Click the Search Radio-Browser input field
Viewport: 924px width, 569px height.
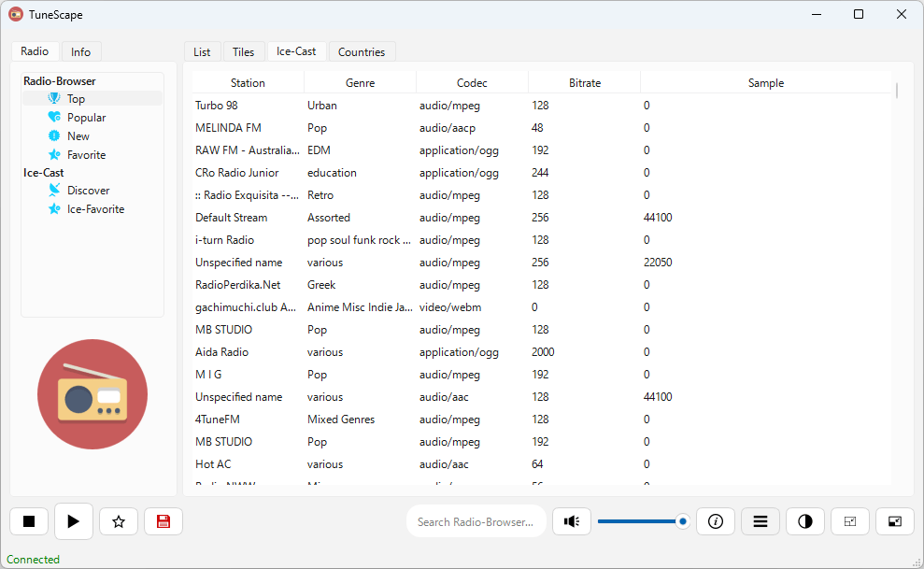click(x=476, y=521)
